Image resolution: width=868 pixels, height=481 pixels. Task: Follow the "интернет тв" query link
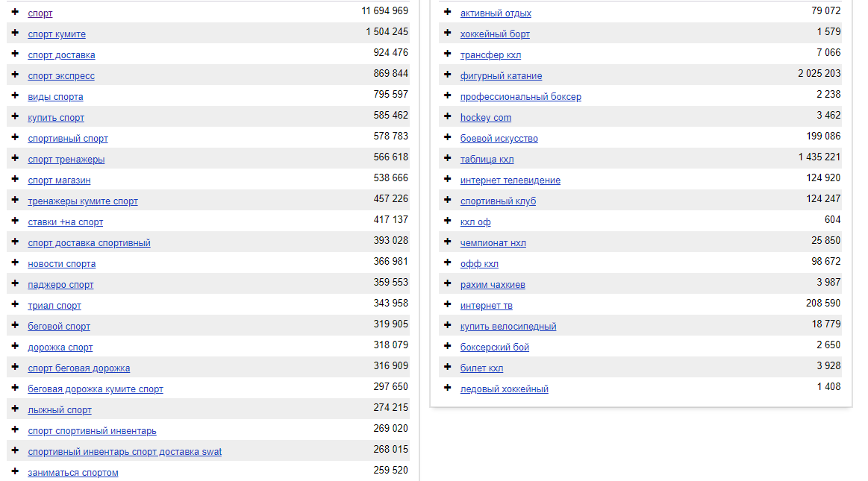point(487,306)
